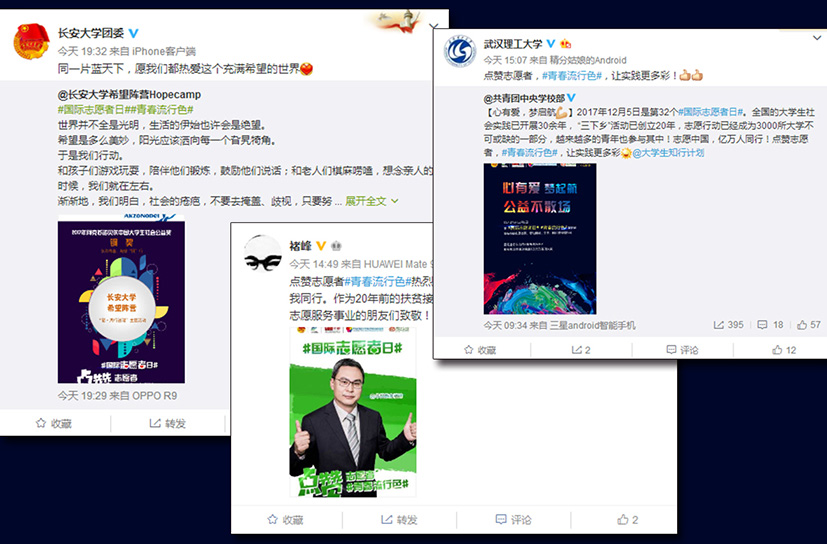Open #国际志愿者日# hashtag in Hopecamp post

[91, 110]
